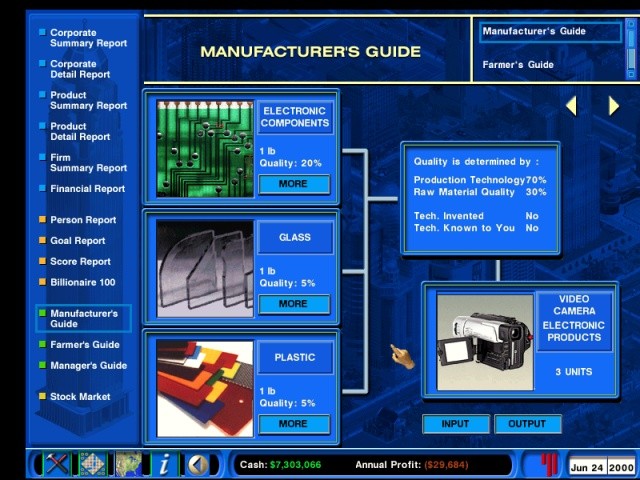
Task: Select Farmer's Guide in top-right list
Action: [518, 65]
